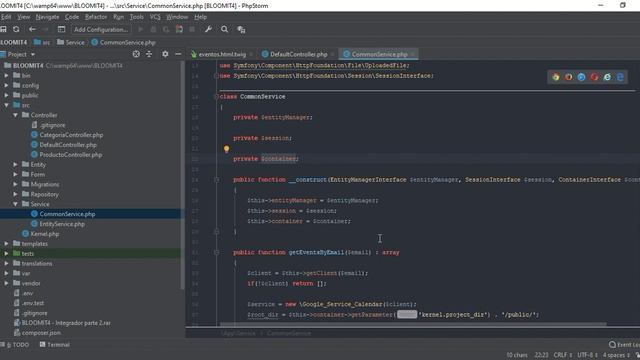This screenshot has width=640, height=360.
Task: Open the Refactor menu
Action: [96, 17]
